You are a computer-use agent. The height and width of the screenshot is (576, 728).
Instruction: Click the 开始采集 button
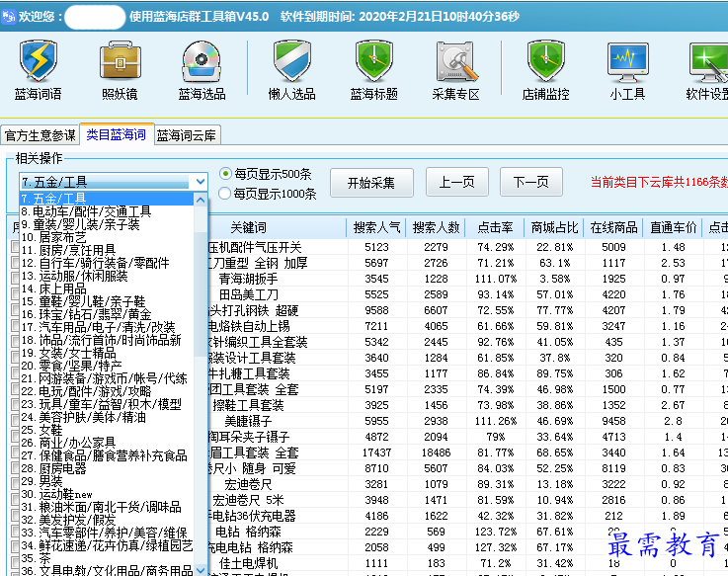(370, 182)
